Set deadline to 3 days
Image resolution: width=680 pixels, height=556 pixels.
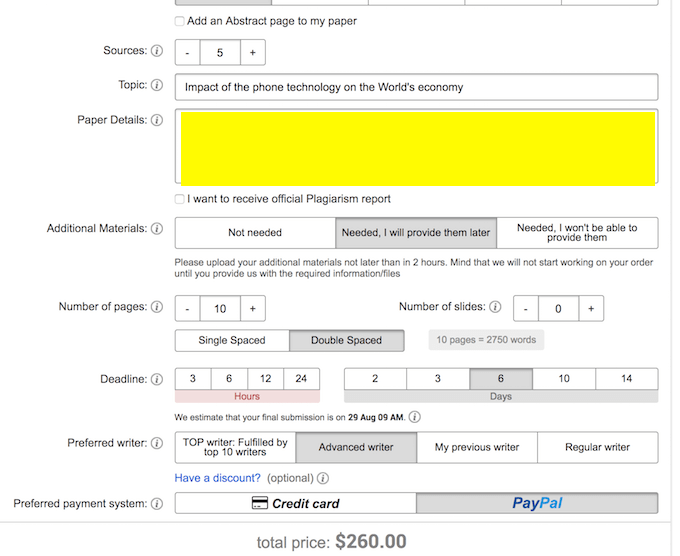438,379
